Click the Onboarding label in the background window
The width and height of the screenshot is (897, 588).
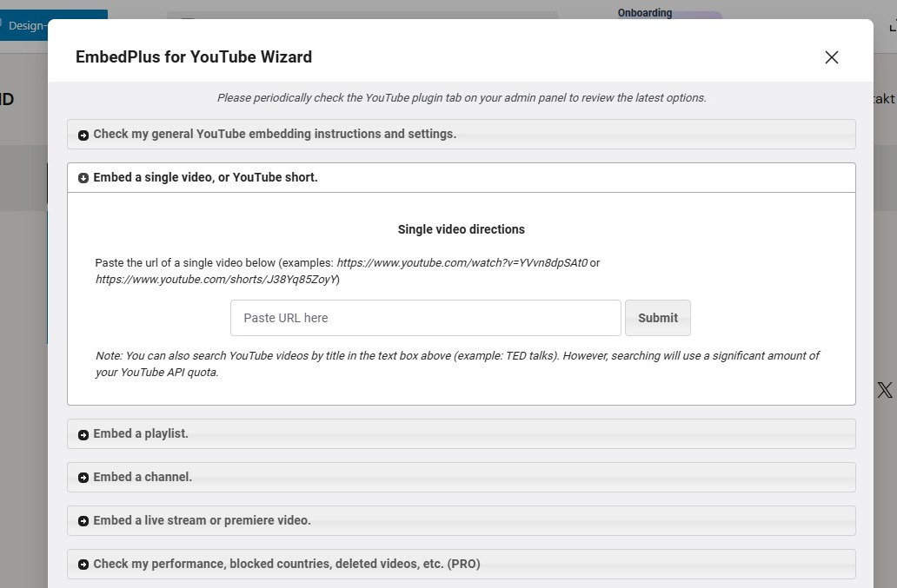click(x=645, y=12)
